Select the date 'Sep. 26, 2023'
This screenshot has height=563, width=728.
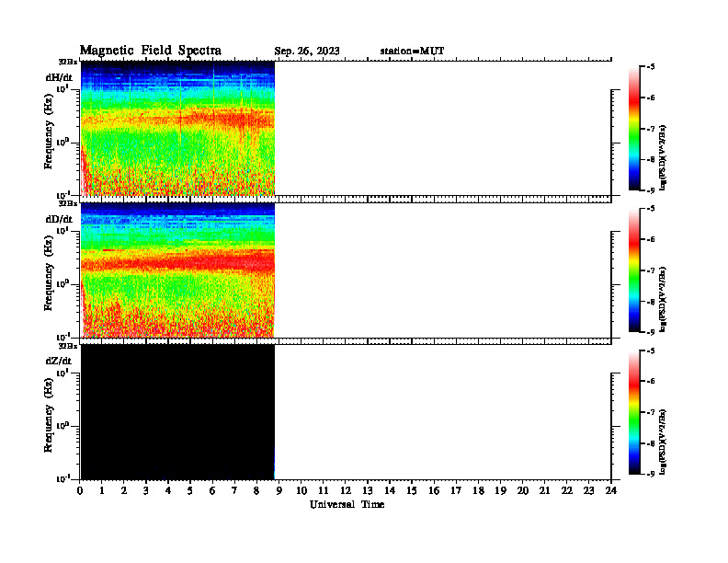pyautogui.click(x=307, y=52)
